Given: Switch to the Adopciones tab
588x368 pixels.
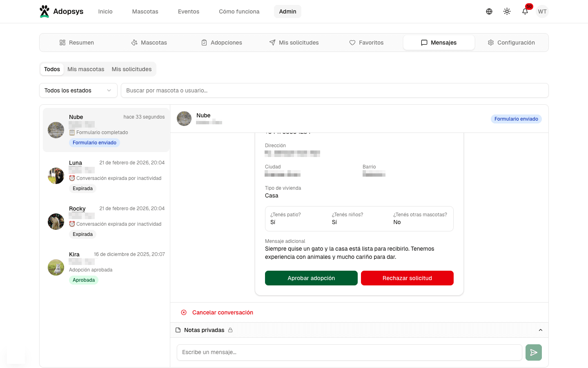Looking at the screenshot, I should [221, 43].
